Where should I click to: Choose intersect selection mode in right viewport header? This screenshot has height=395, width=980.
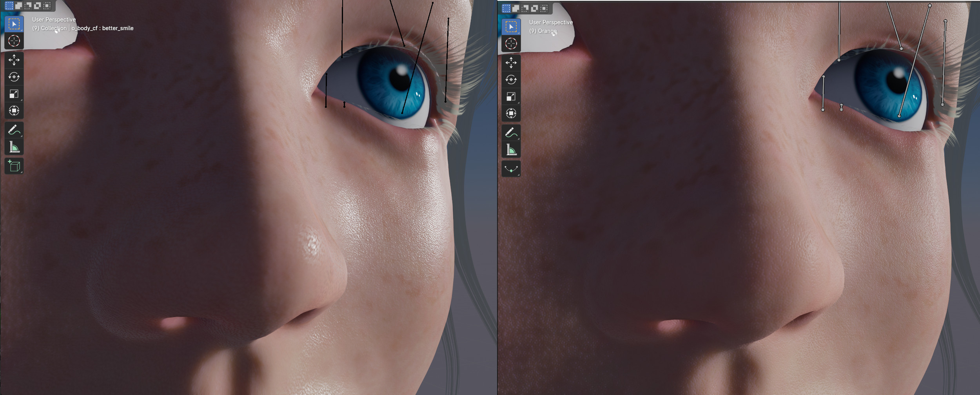pos(544,8)
